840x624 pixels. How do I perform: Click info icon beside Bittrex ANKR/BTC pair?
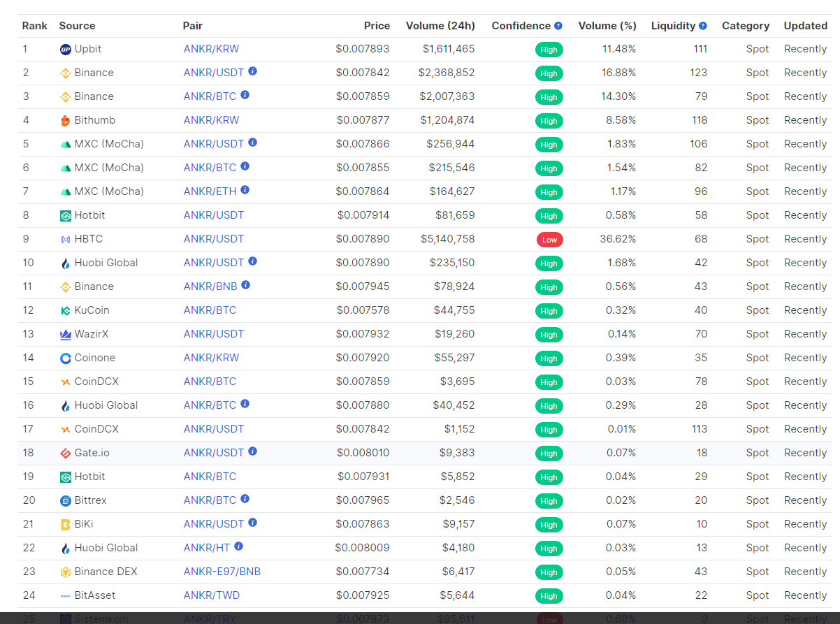(x=245, y=499)
